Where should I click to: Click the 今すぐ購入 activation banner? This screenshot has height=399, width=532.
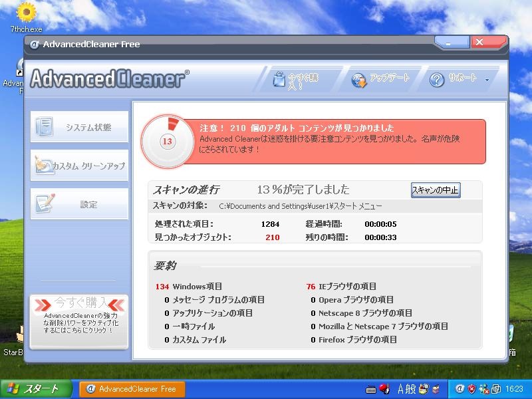(x=79, y=322)
